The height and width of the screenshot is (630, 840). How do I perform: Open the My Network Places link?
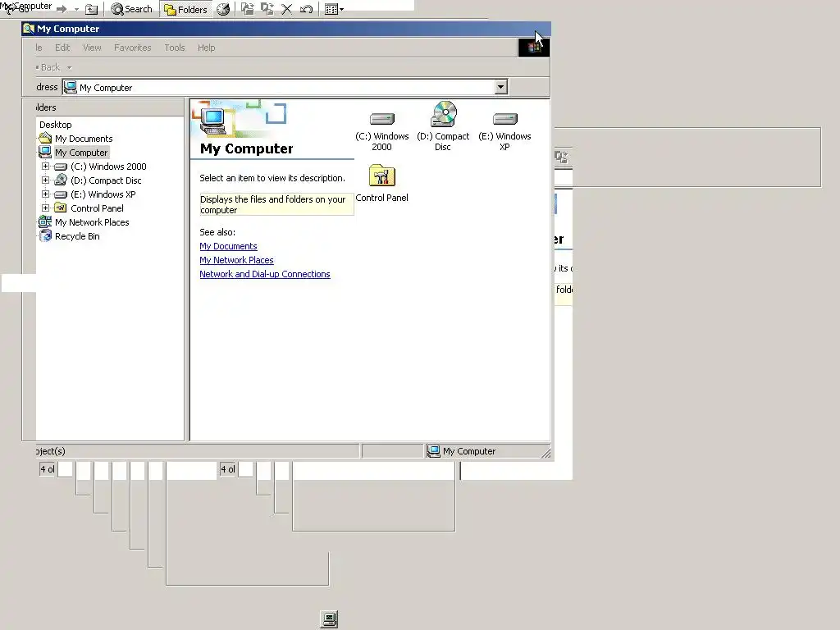click(236, 260)
